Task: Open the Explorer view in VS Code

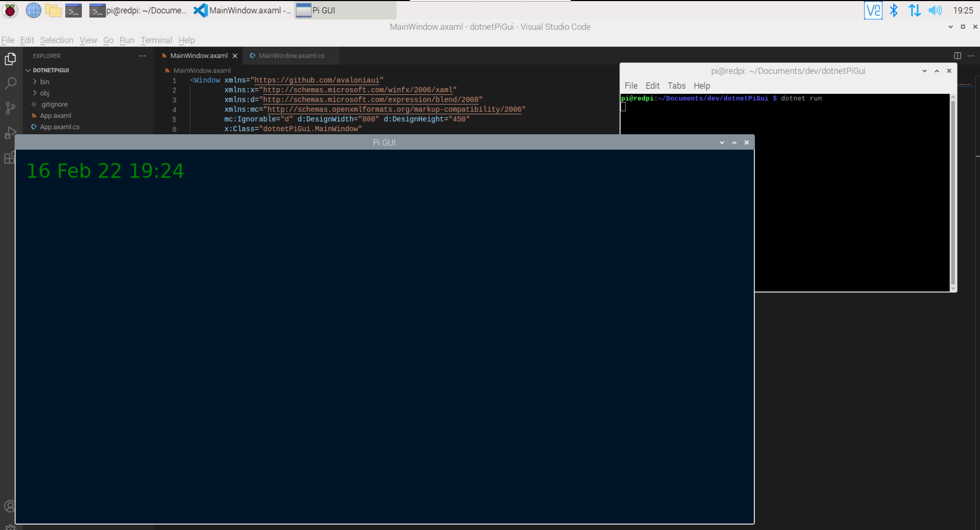Action: (10, 59)
